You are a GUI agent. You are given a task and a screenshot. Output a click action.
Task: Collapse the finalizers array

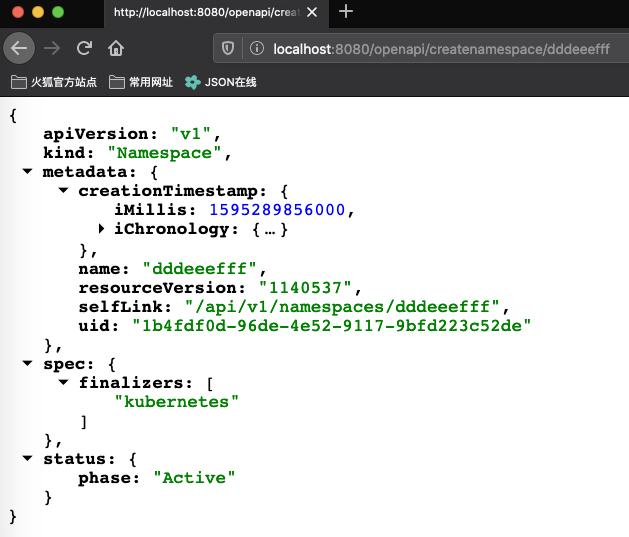64,383
